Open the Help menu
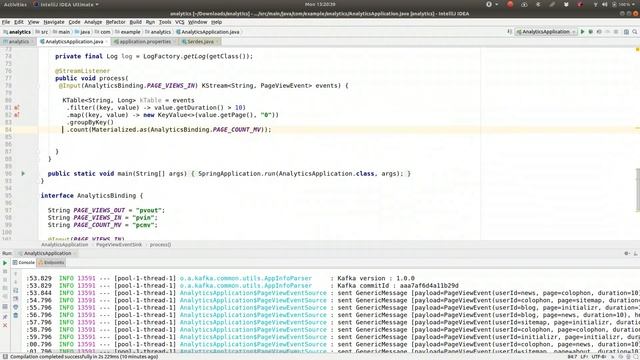Image resolution: width=640 pixels, height=360 pixels. [x=216, y=22]
